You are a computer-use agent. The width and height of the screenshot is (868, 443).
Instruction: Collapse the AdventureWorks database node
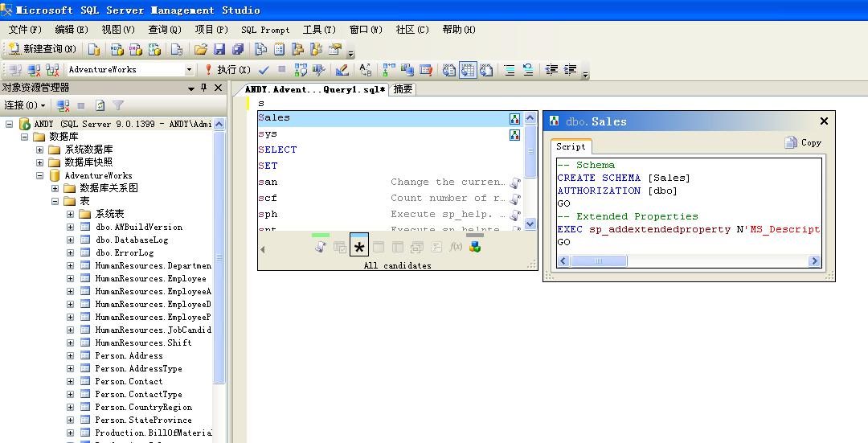[x=40, y=175]
